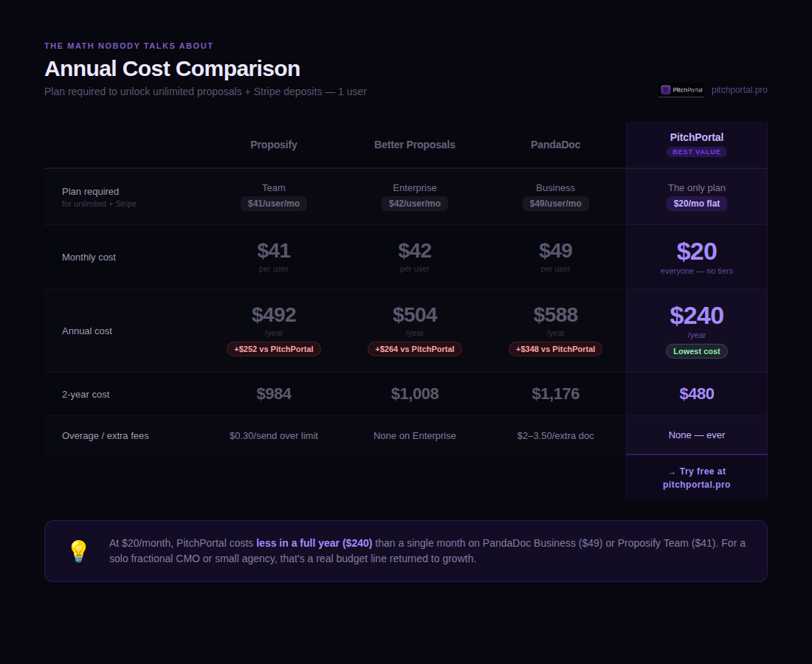The image size is (812, 664).
Task: Click the $49/user/mo price pill
Action: 555,204
